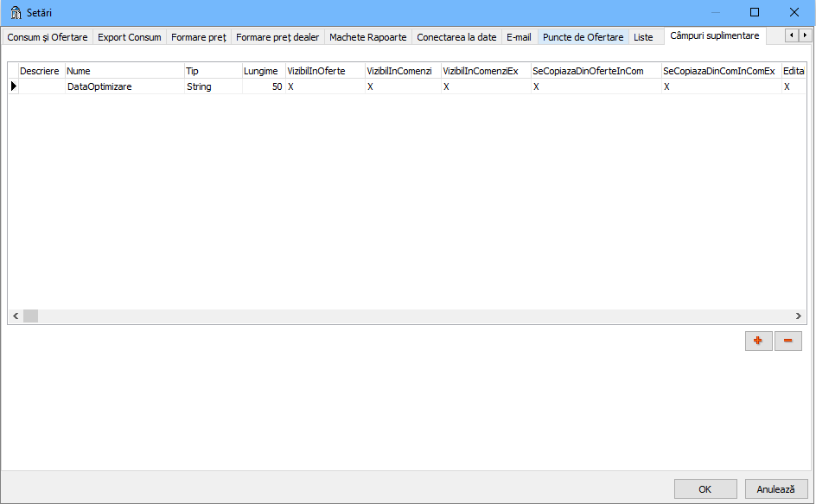Select row using the current-row arrow indicator
Image resolution: width=816 pixels, height=504 pixels.
pos(13,86)
